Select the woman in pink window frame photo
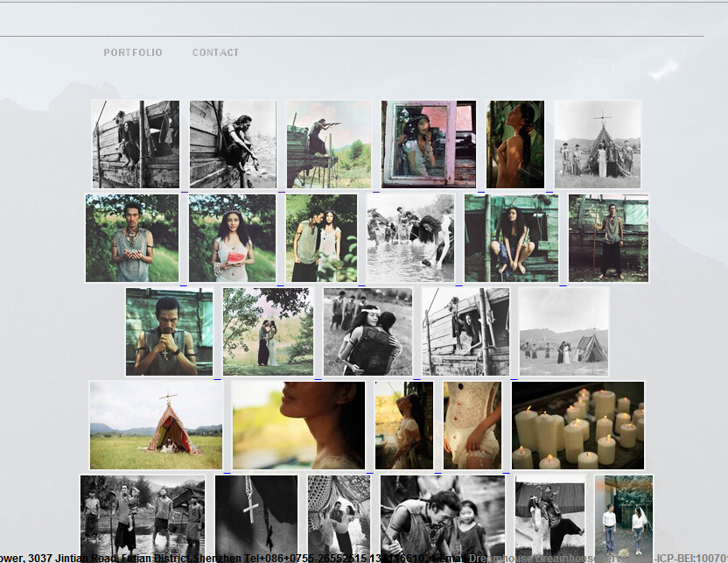 pos(429,144)
